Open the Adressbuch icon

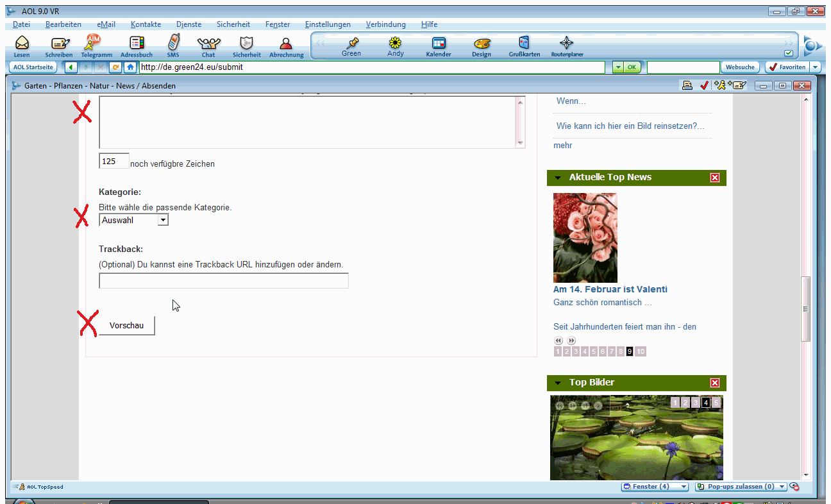pos(137,44)
